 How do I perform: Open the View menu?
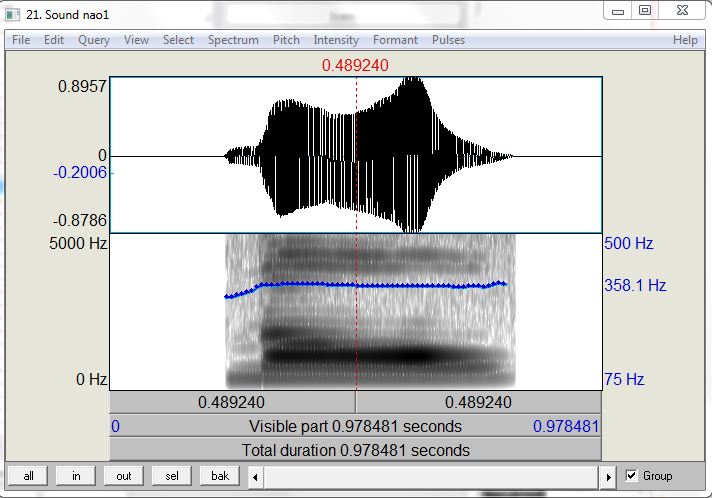(x=136, y=40)
